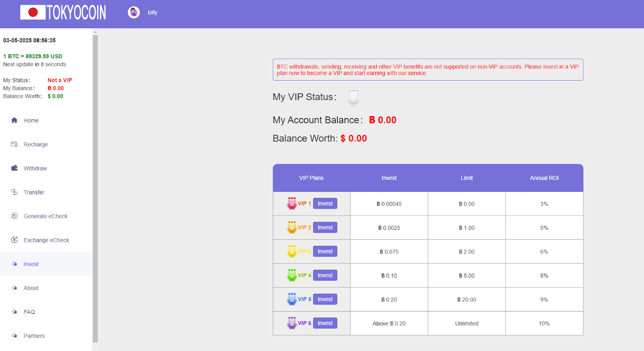Click the main Balance Worth $ 0.00 value
The height and width of the screenshot is (351, 644).
(x=354, y=139)
